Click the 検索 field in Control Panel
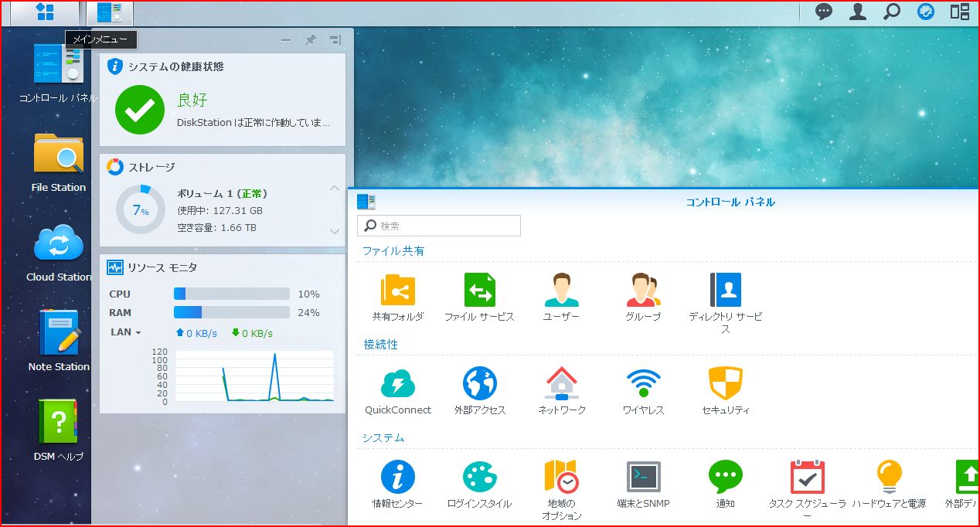The width and height of the screenshot is (980, 527). click(x=439, y=226)
